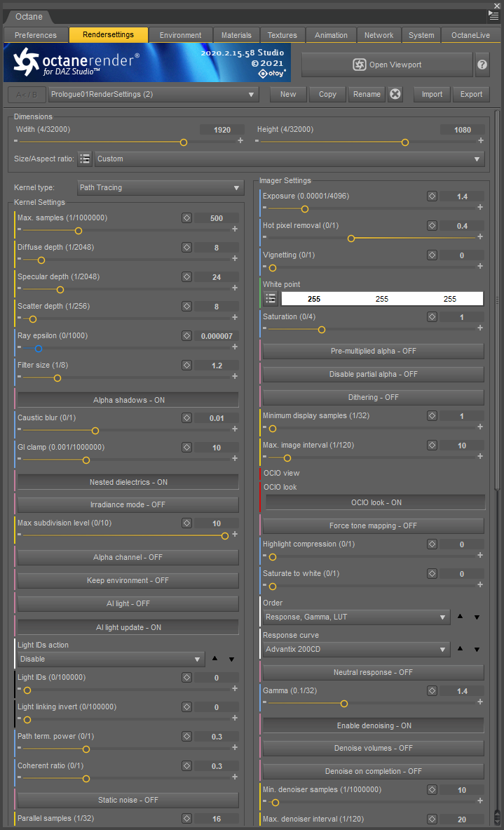The image size is (504, 830).
Task: Open the Light IDs action dropdown
Action: [x=111, y=659]
